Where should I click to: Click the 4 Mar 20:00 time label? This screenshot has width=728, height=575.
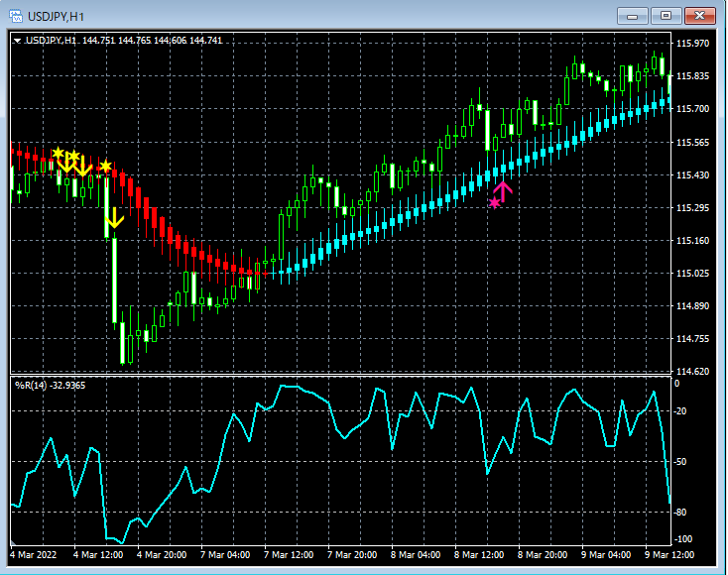click(x=162, y=555)
